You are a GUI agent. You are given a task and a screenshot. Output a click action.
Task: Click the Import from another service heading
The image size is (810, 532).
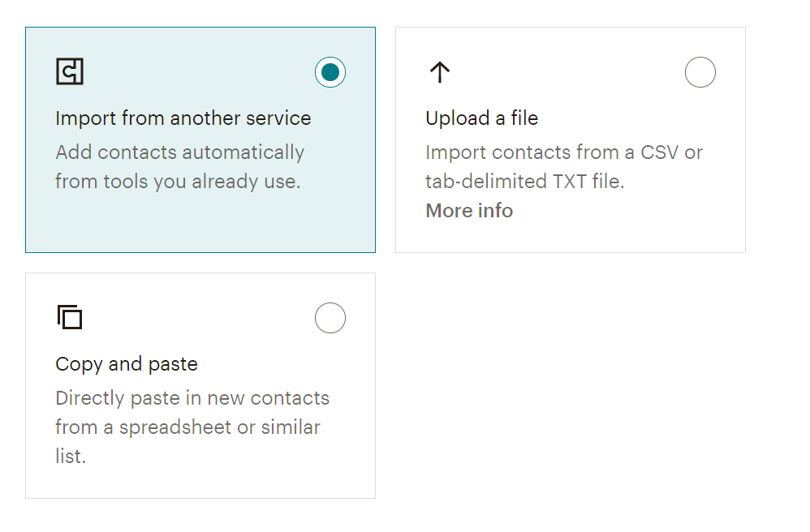pyautogui.click(x=183, y=118)
